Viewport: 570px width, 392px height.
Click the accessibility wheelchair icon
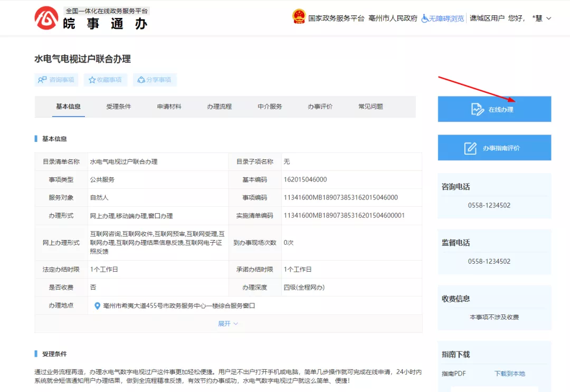(x=425, y=18)
